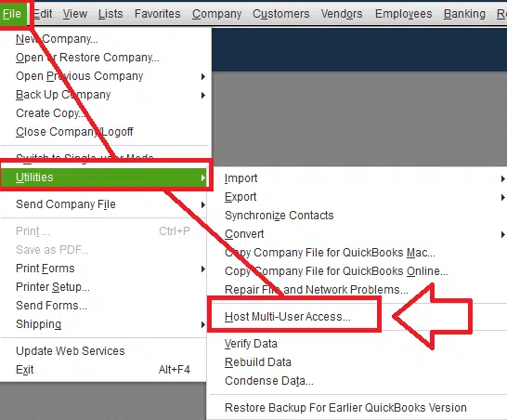Open Printer Setup dialog

[103, 287]
